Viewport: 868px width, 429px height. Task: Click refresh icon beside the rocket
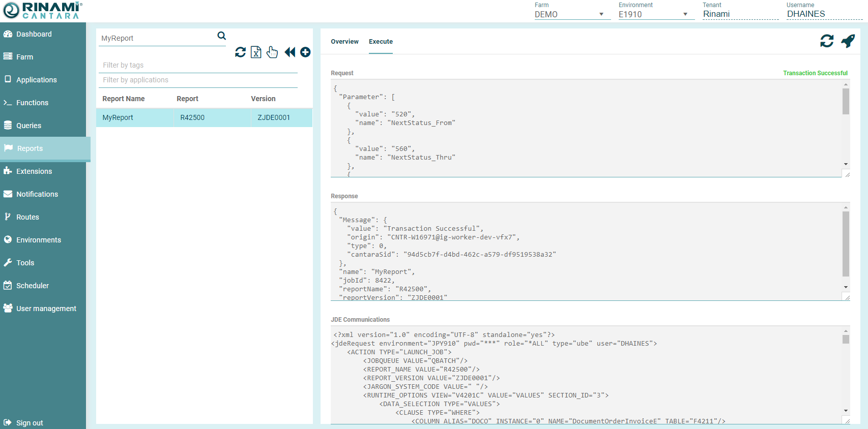pos(827,41)
